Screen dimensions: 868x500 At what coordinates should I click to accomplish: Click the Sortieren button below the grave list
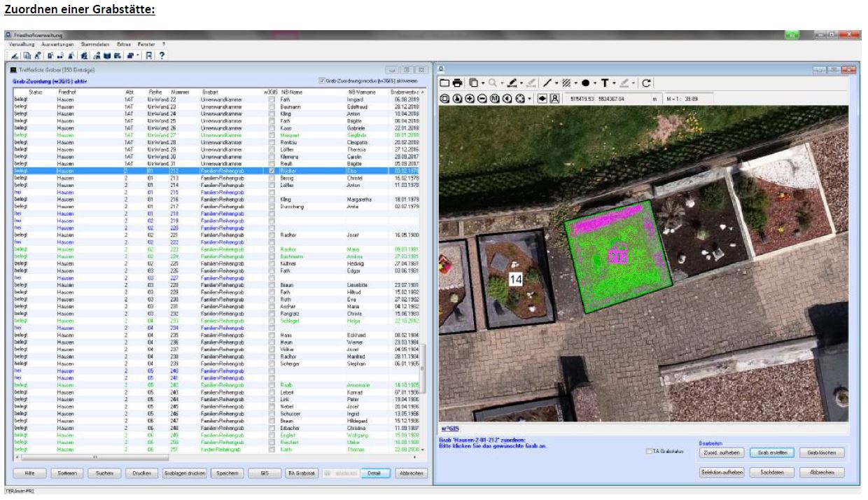coord(66,473)
